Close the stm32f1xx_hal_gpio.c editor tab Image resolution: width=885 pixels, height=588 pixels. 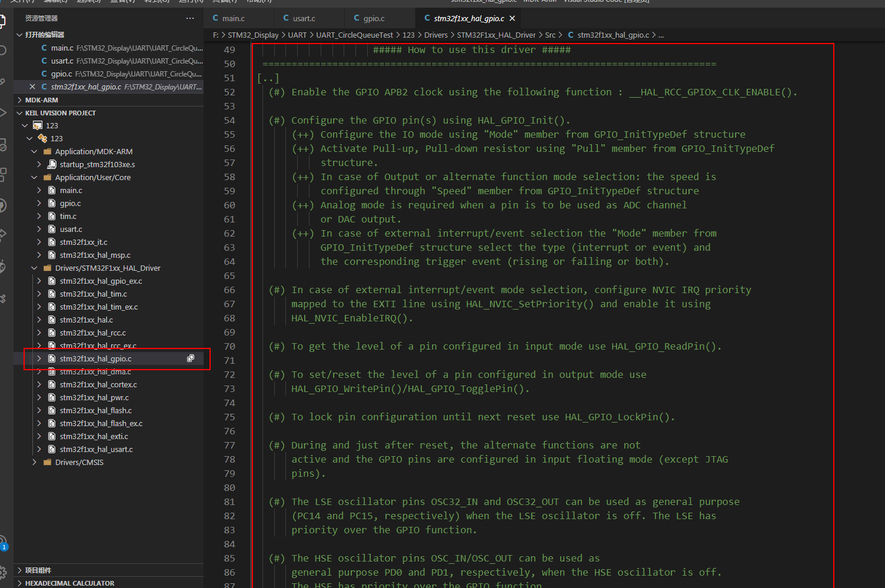click(513, 18)
